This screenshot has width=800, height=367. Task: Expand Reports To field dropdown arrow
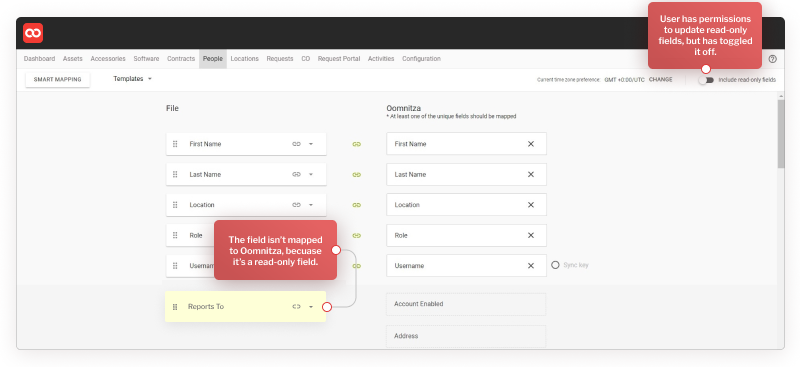pos(311,307)
